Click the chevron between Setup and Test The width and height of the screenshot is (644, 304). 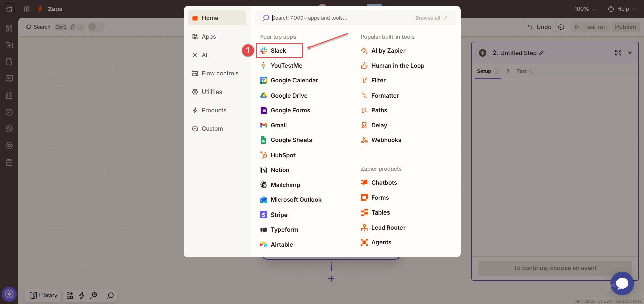[x=508, y=71]
